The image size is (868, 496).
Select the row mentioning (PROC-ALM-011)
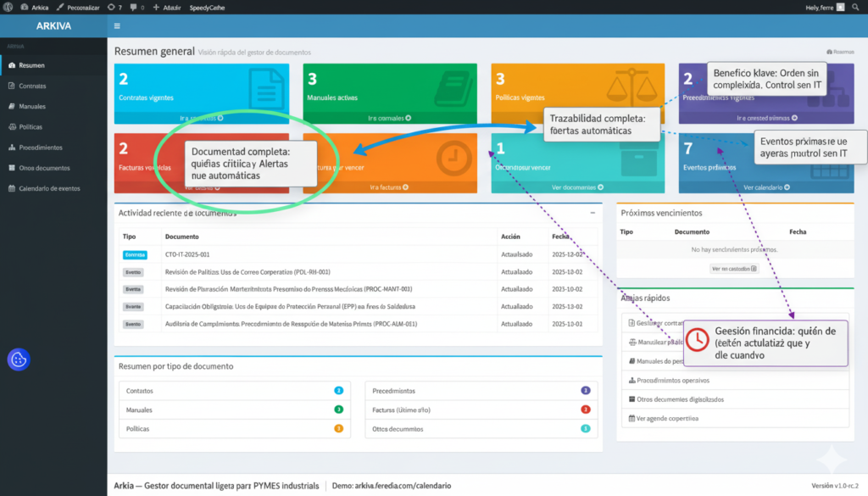359,324
